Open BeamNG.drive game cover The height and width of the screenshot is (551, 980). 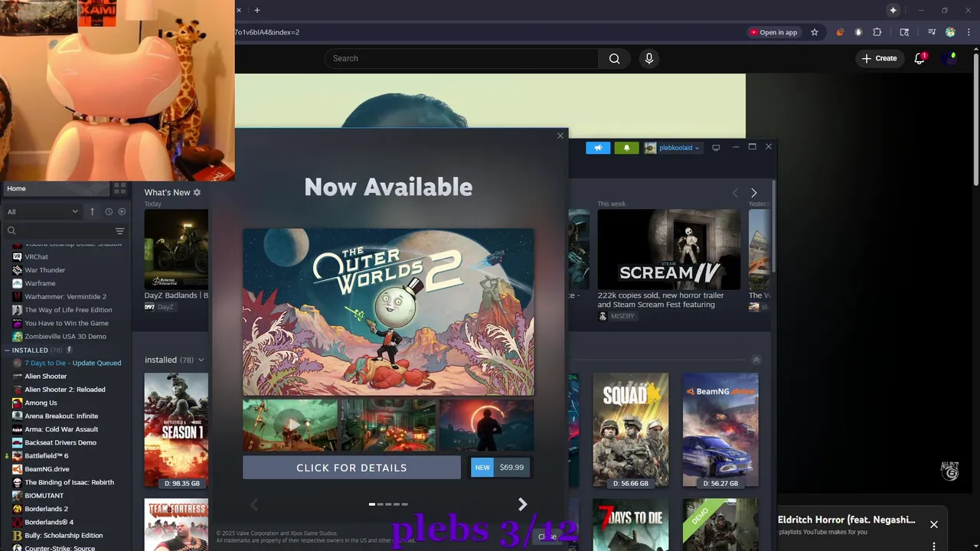(720, 430)
